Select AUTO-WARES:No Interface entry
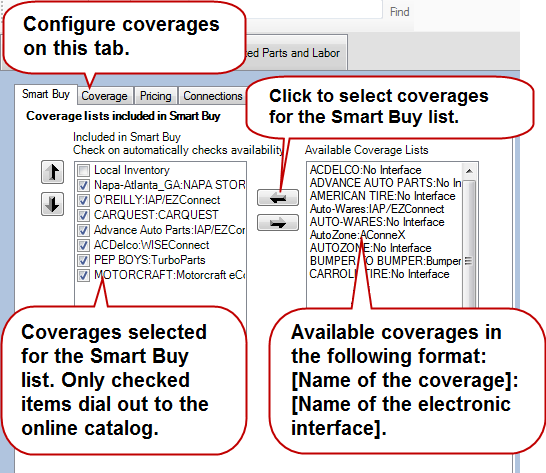This screenshot has height=473, width=546. (x=377, y=222)
